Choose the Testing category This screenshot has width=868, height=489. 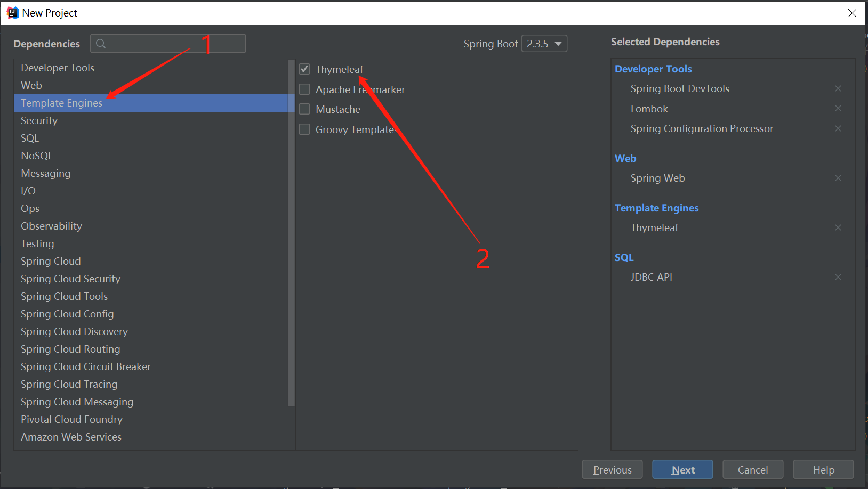[151, 243]
